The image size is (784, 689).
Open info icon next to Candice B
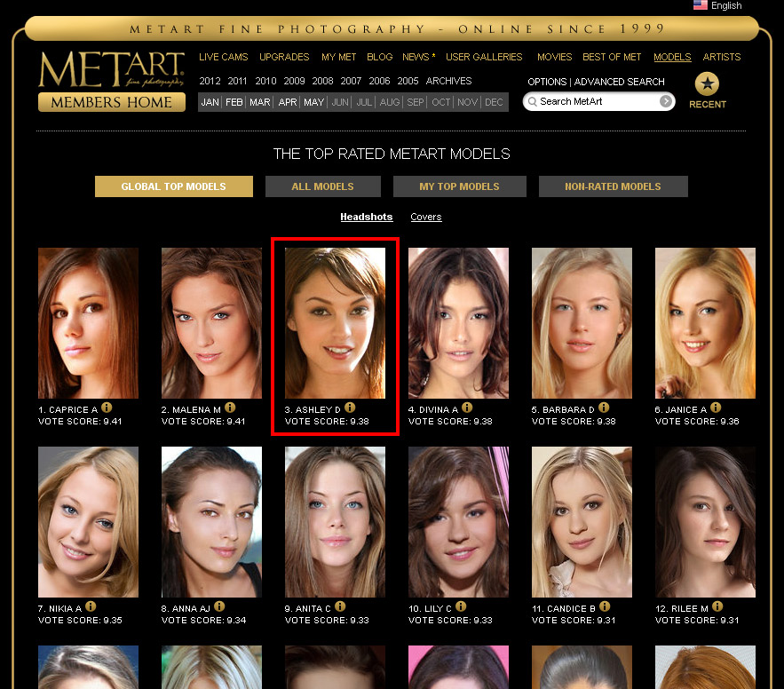pyautogui.click(x=605, y=606)
